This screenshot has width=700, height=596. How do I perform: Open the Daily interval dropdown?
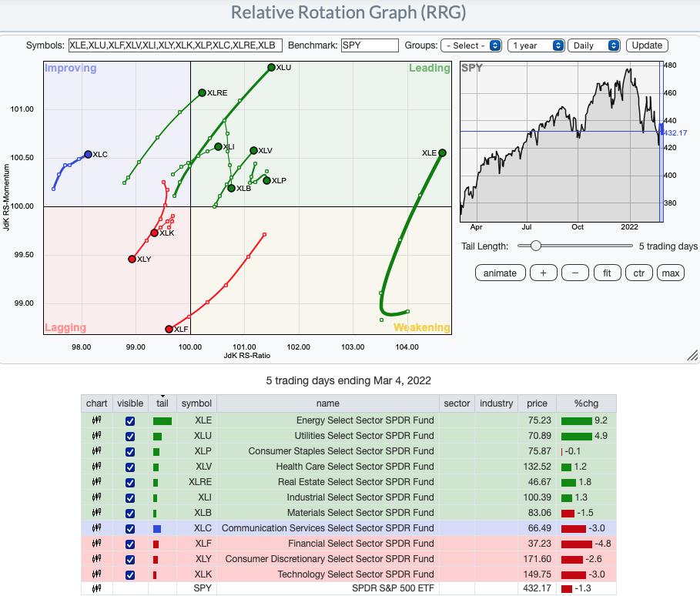594,45
